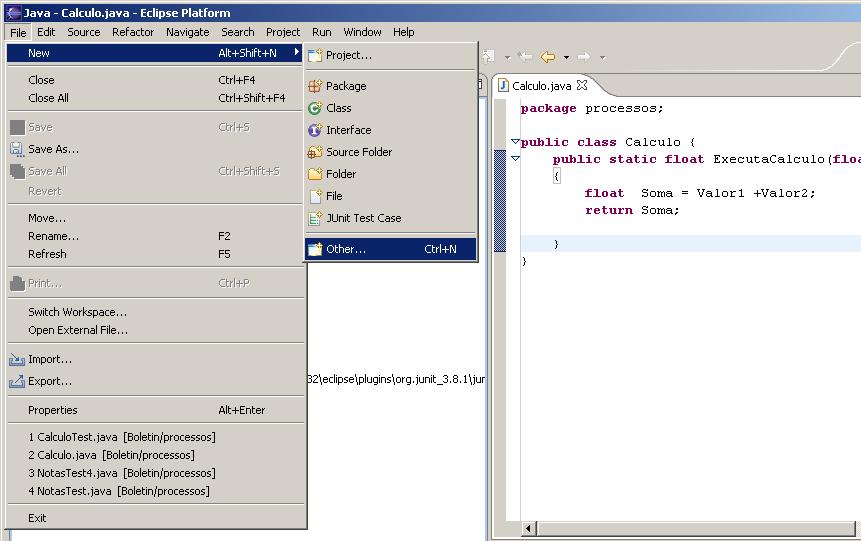
Task: Open the Window menu
Action: coord(362,32)
